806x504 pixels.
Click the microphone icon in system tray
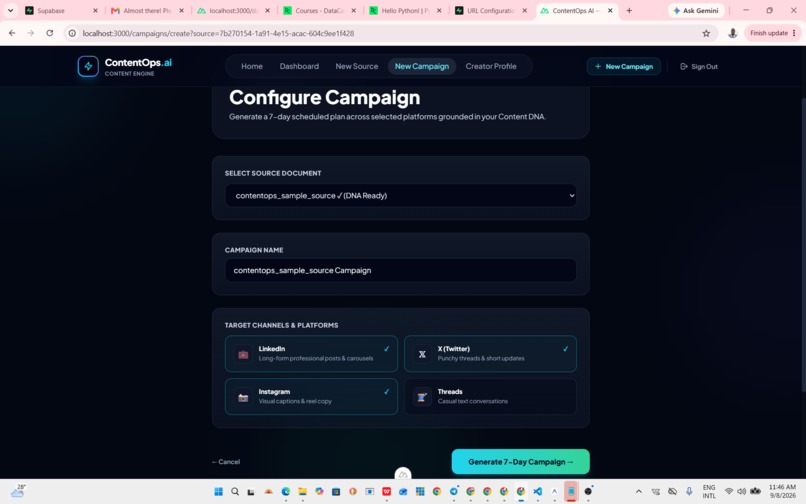689,492
